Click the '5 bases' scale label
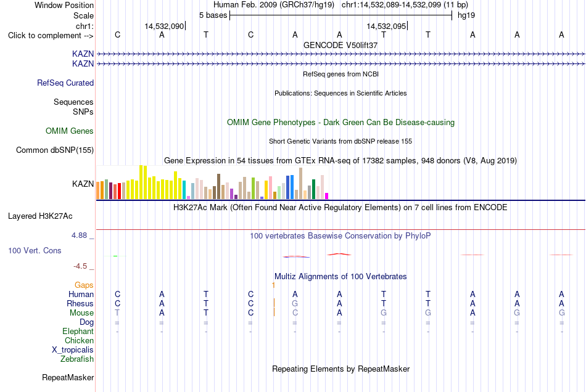Image resolution: width=586 pixels, height=392 pixels. [x=213, y=15]
